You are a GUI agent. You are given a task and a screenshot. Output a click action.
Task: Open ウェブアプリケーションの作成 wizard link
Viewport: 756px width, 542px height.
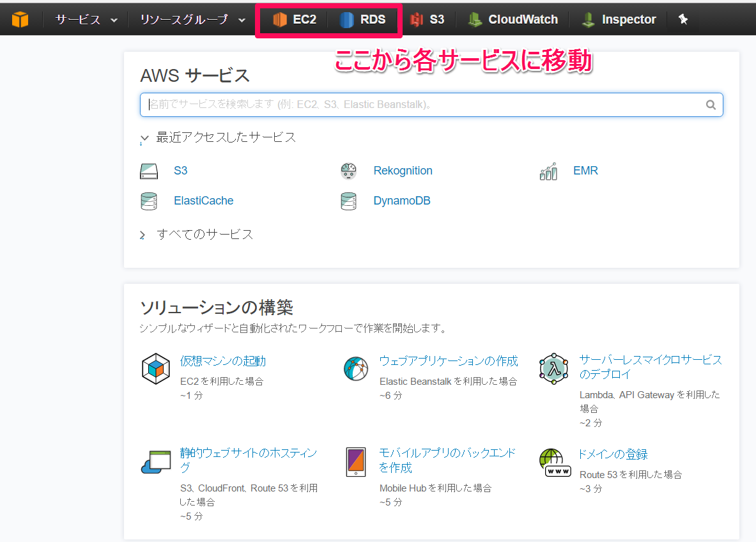coord(449,360)
